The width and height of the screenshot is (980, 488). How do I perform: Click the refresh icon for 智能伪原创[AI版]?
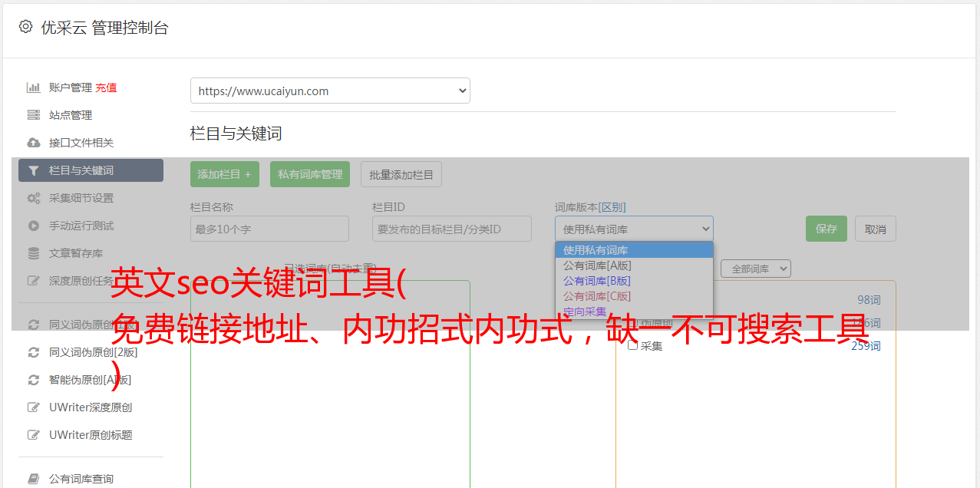(x=33, y=380)
